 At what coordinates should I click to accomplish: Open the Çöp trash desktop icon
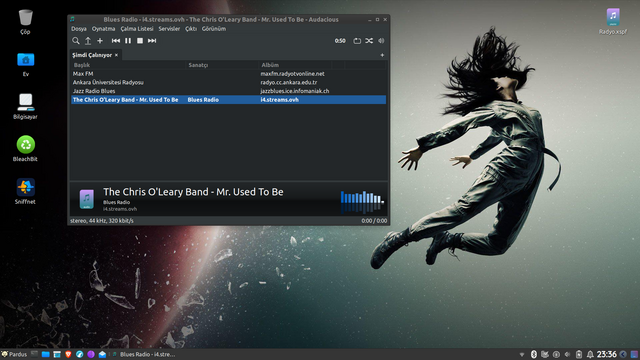click(25, 22)
